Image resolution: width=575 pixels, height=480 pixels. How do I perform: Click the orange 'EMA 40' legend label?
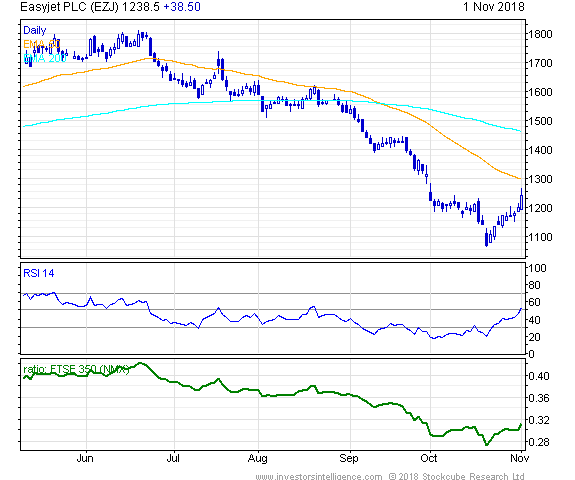[41, 44]
